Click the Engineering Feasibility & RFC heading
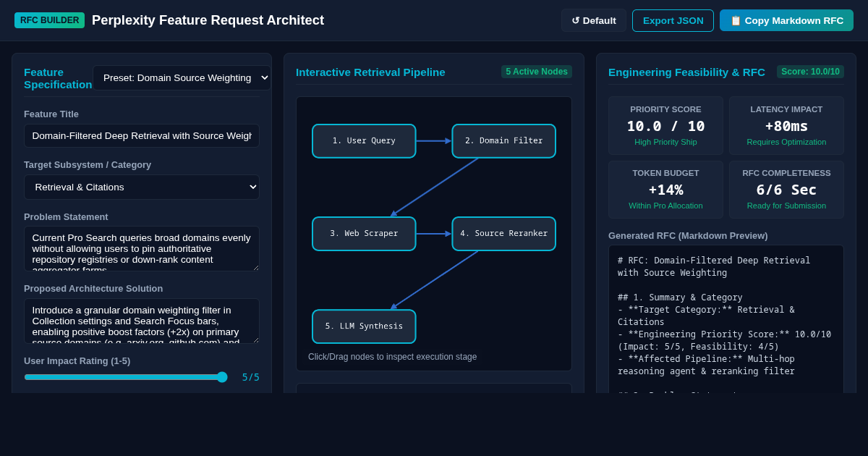 (x=686, y=72)
